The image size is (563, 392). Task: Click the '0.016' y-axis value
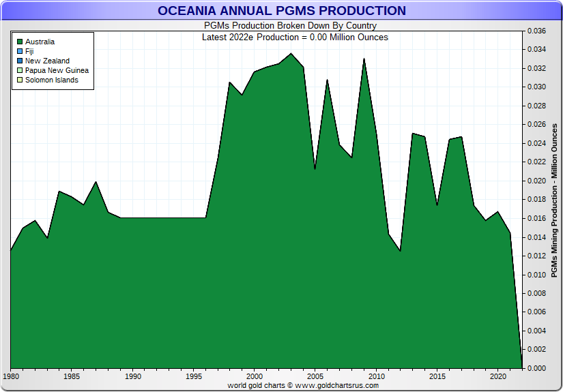point(536,218)
